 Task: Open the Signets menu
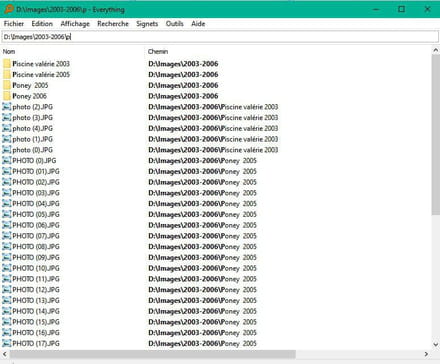point(147,24)
